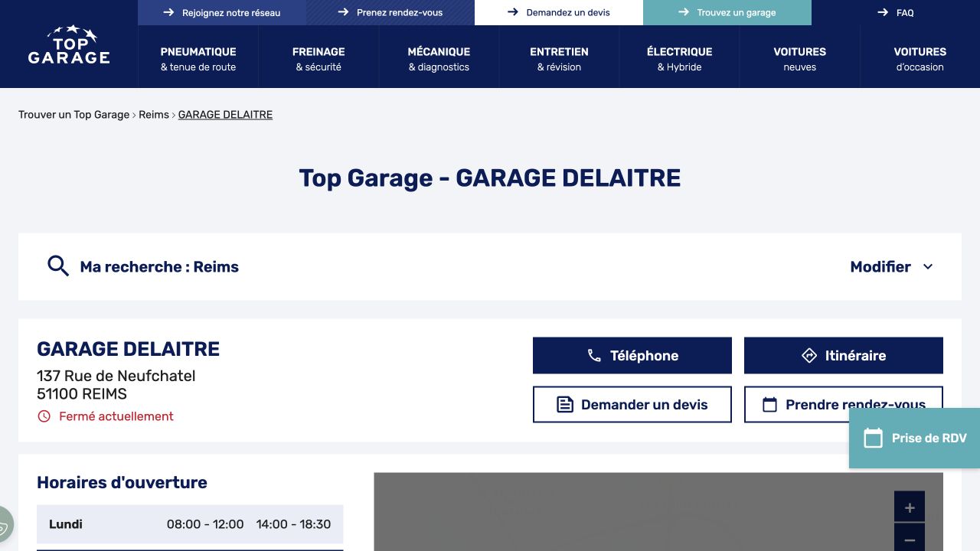Click the Ma recherche : Reims text
Image resolution: width=980 pixels, height=551 pixels.
coord(159,267)
